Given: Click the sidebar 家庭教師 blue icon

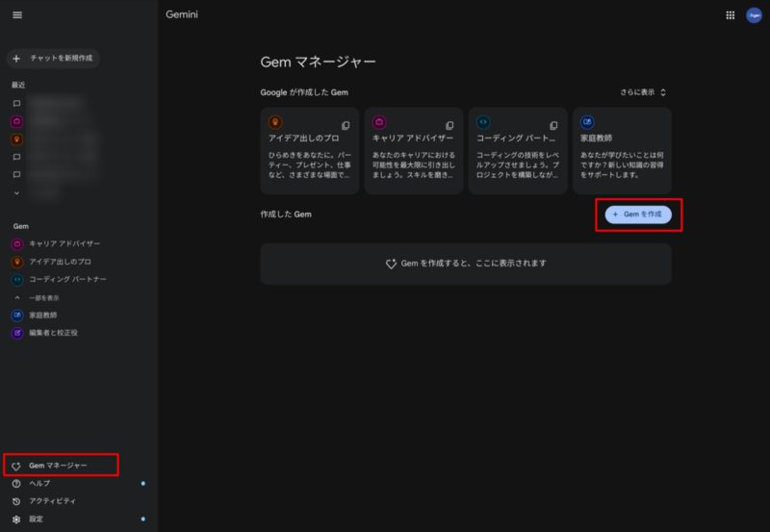Looking at the screenshot, I should coord(17,316).
